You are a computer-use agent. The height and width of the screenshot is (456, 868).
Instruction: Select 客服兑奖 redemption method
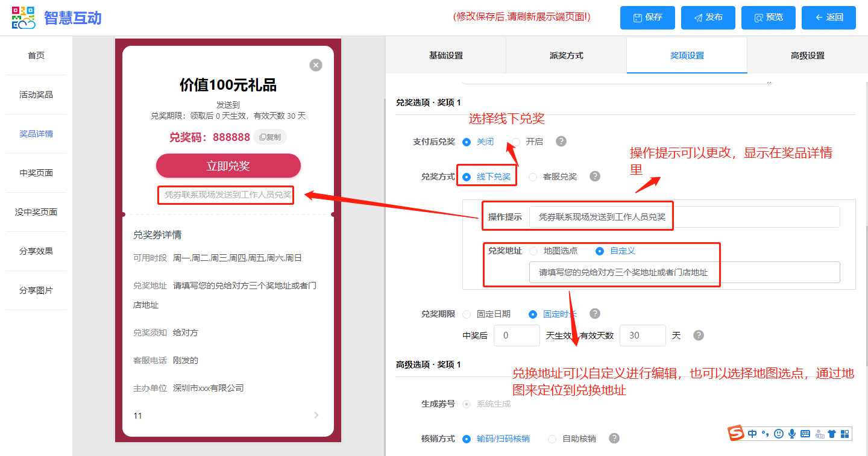pos(533,177)
